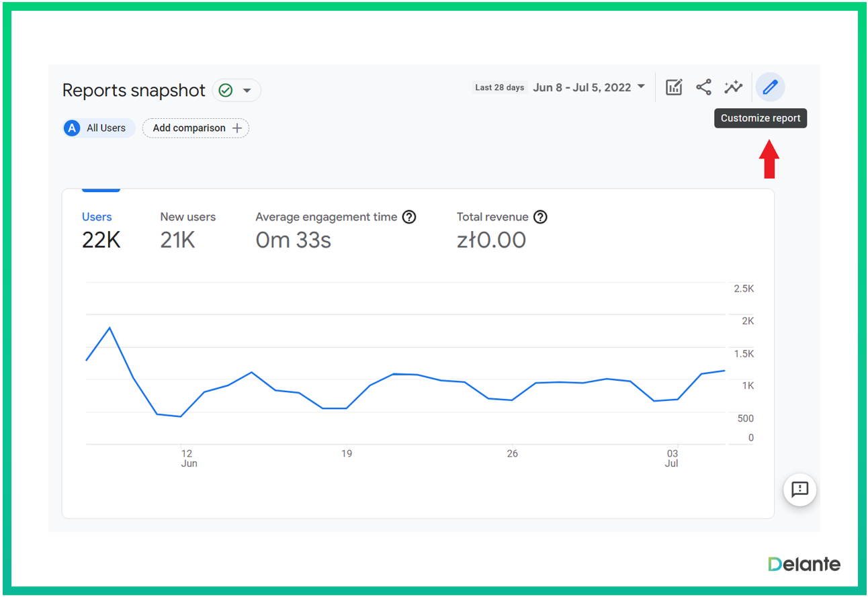
Task: Click help icon beside Total revenue
Action: (x=540, y=217)
